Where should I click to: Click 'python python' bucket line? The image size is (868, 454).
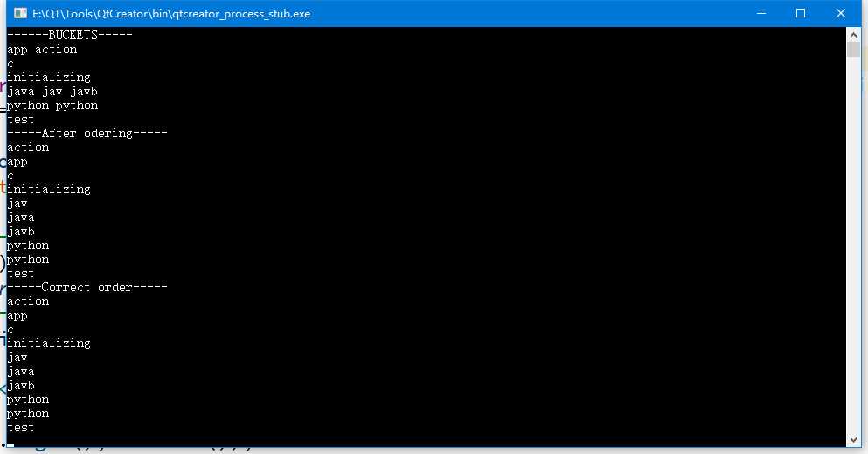point(52,106)
